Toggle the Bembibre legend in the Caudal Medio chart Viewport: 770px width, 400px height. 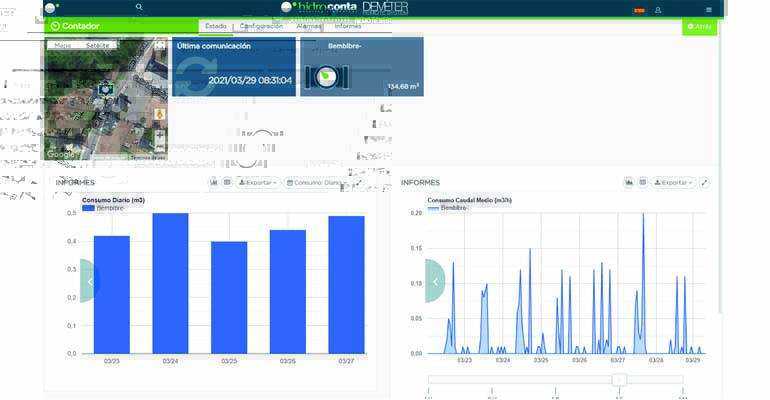447,208
